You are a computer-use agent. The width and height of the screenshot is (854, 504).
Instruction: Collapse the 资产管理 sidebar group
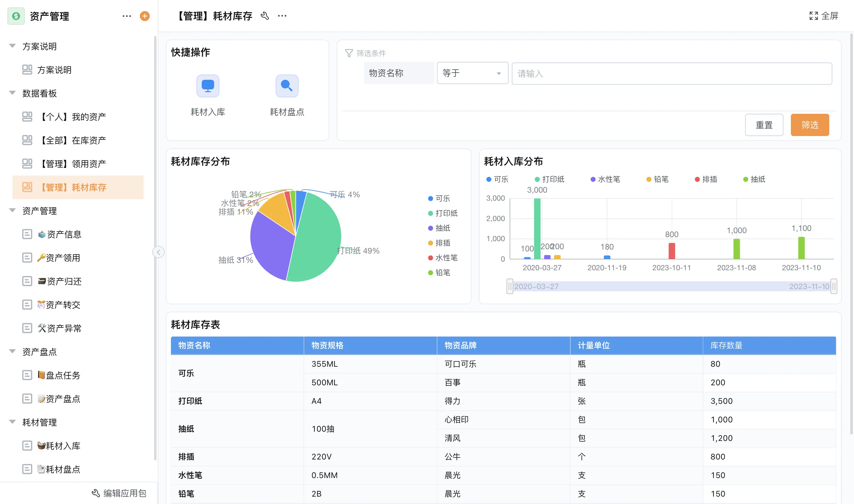[13, 210]
